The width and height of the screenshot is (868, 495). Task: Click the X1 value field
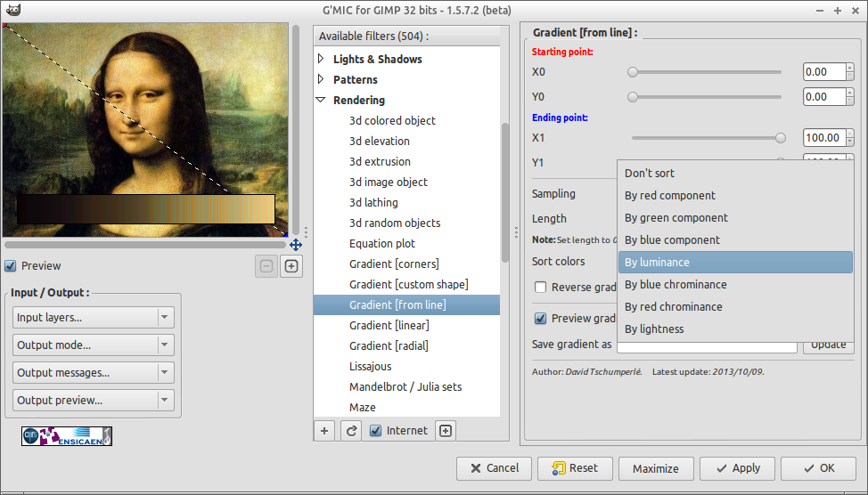823,138
